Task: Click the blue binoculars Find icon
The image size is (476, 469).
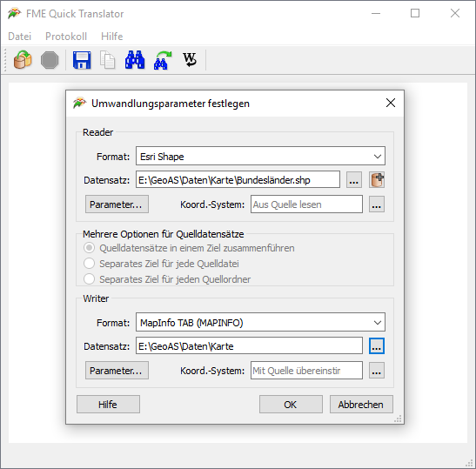Action: pos(135,60)
